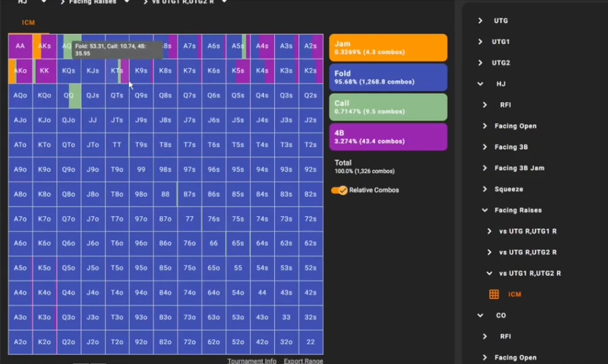608x364 pixels.
Task: Select the T9s hand cell
Action: click(141, 145)
